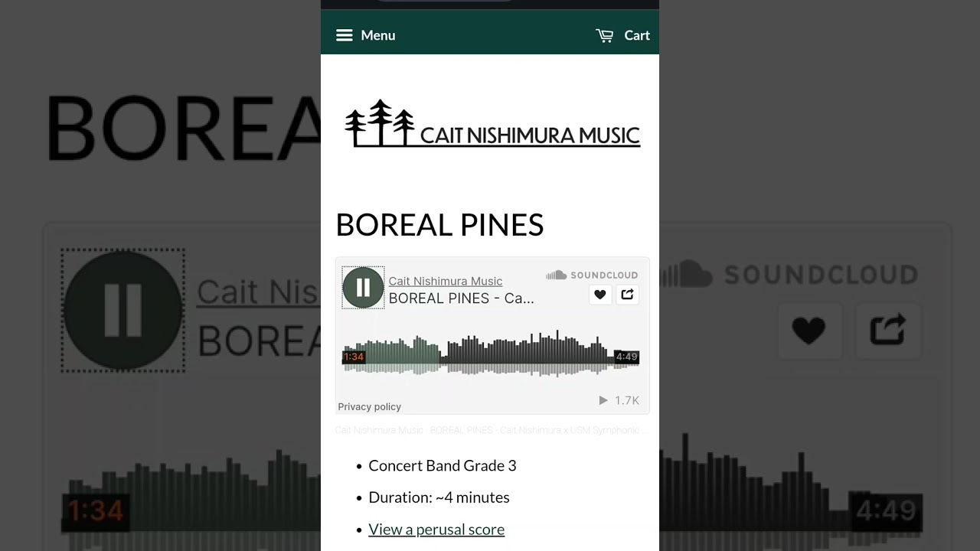
Task: Click the 1:34 elapsed time marker
Action: click(x=354, y=357)
